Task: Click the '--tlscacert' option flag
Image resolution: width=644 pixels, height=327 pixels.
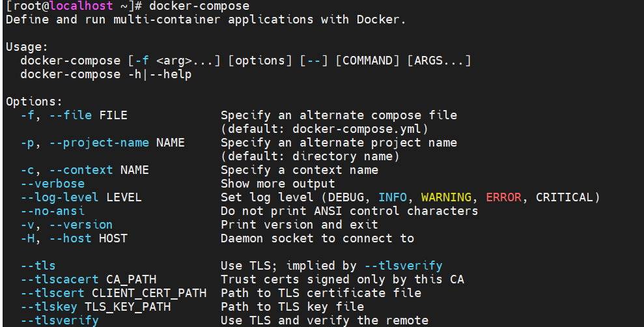Action: click(59, 279)
